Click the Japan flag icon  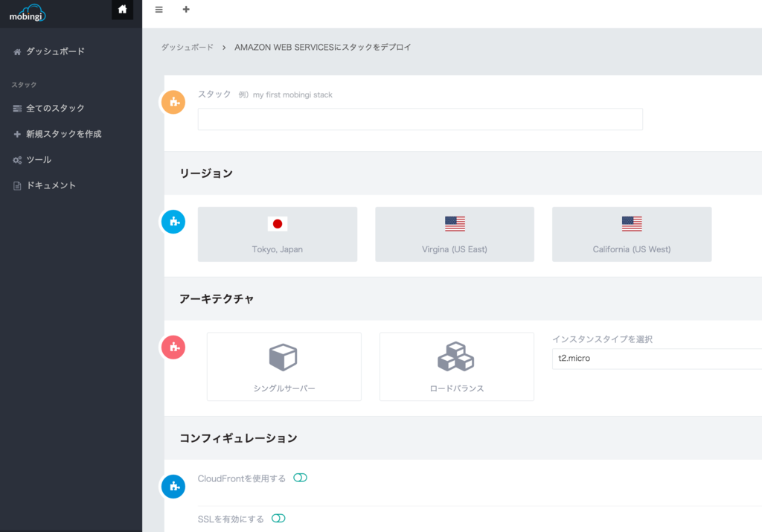pos(278,223)
